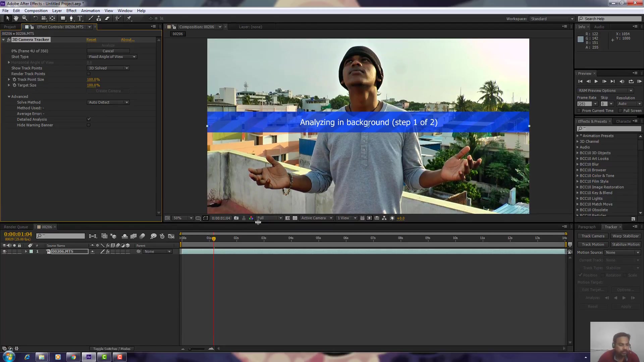Select the Pen tool
The width and height of the screenshot is (644, 362).
71,18
